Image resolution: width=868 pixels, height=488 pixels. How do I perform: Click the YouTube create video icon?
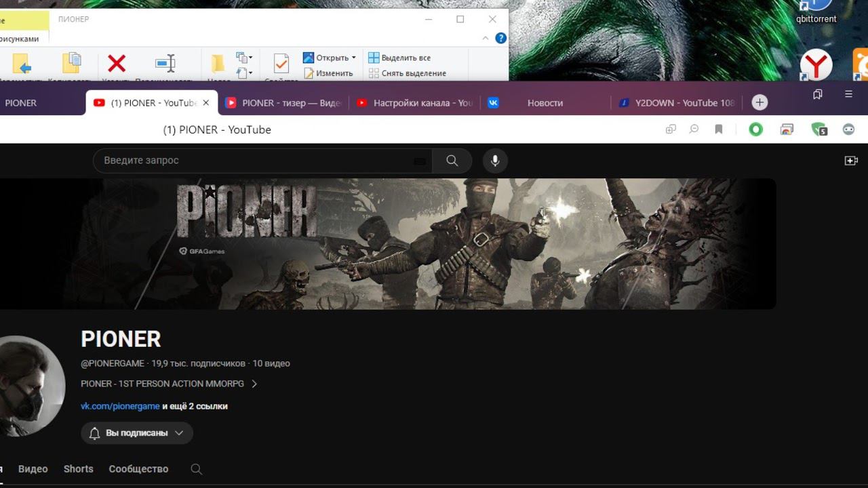(850, 161)
